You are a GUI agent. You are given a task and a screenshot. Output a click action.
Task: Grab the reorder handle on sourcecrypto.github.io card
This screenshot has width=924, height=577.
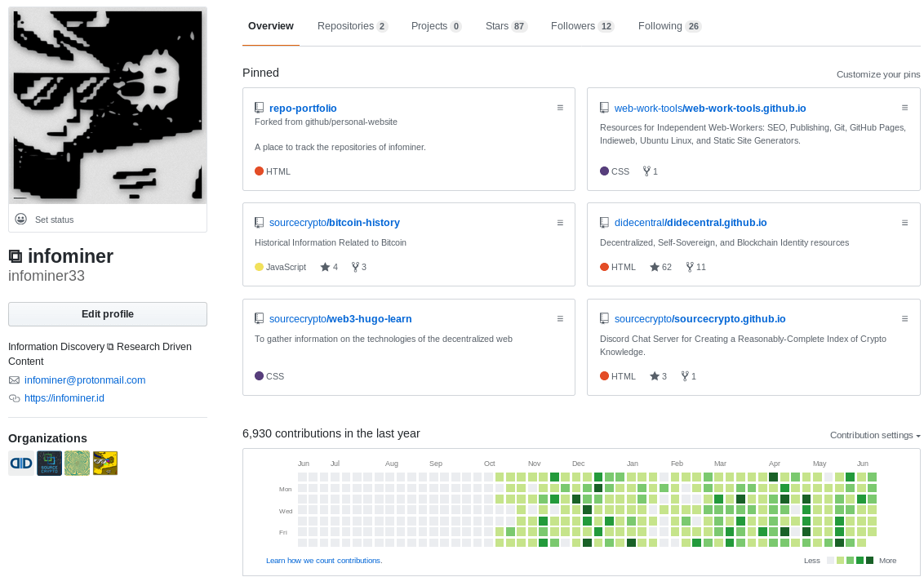click(904, 319)
